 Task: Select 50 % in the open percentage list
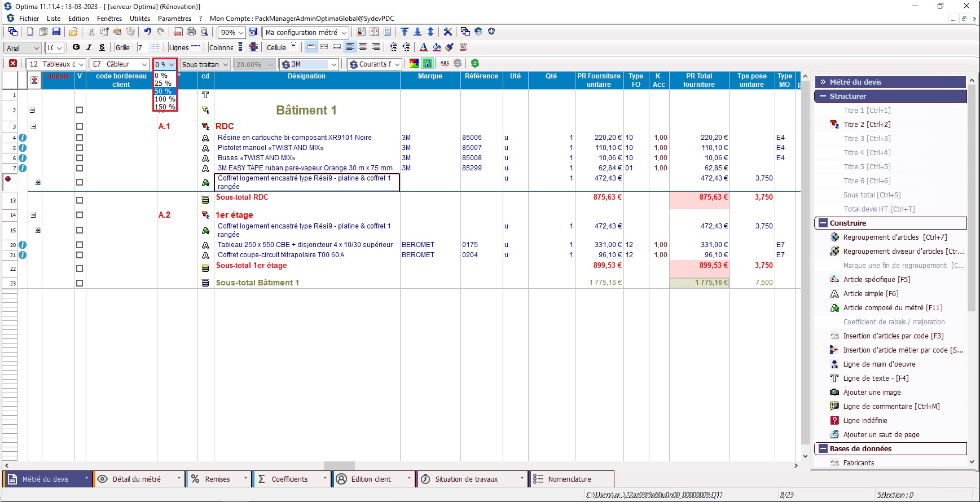coord(165,91)
